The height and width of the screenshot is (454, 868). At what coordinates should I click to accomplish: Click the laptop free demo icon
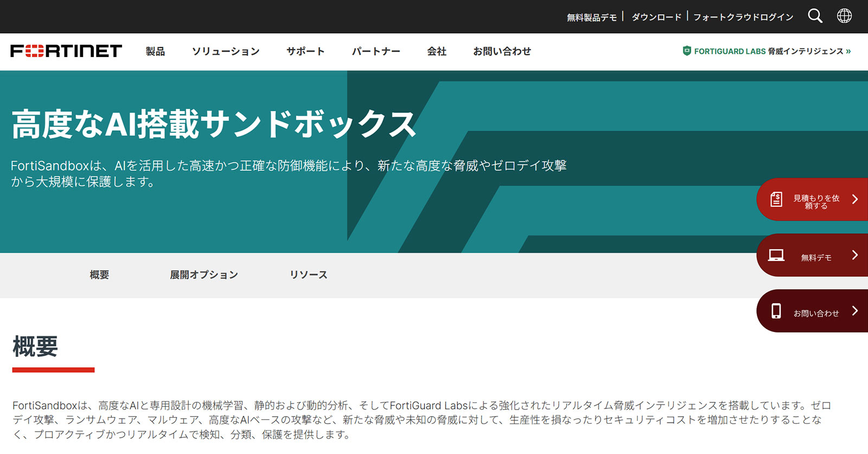coord(776,255)
